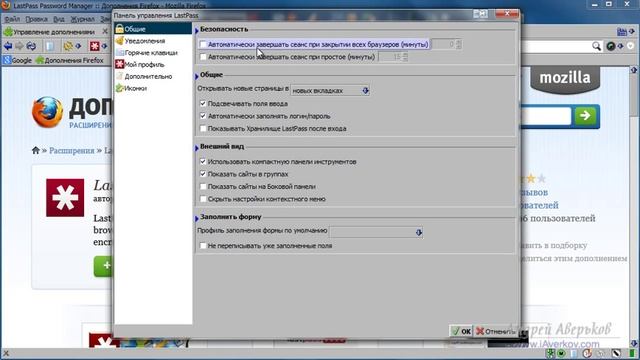
Task: Click the grey X at status bar left
Action: (x=6, y=353)
